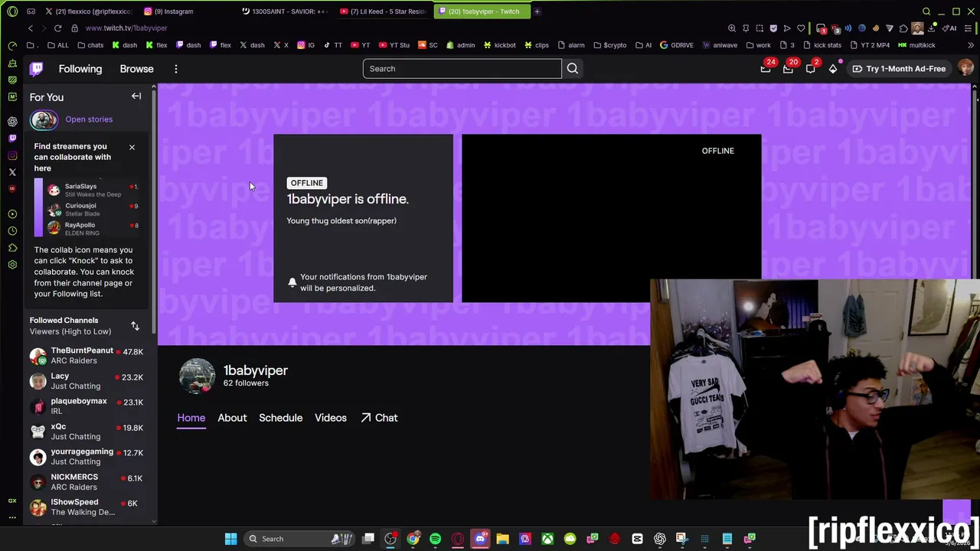Select RayApollo in collaboration list

pyautogui.click(x=92, y=228)
